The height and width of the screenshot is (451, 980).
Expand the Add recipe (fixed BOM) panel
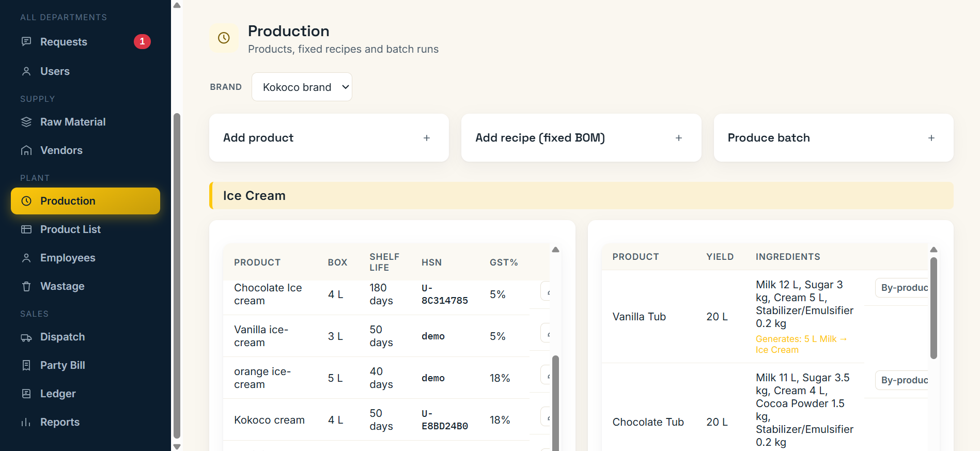581,138
